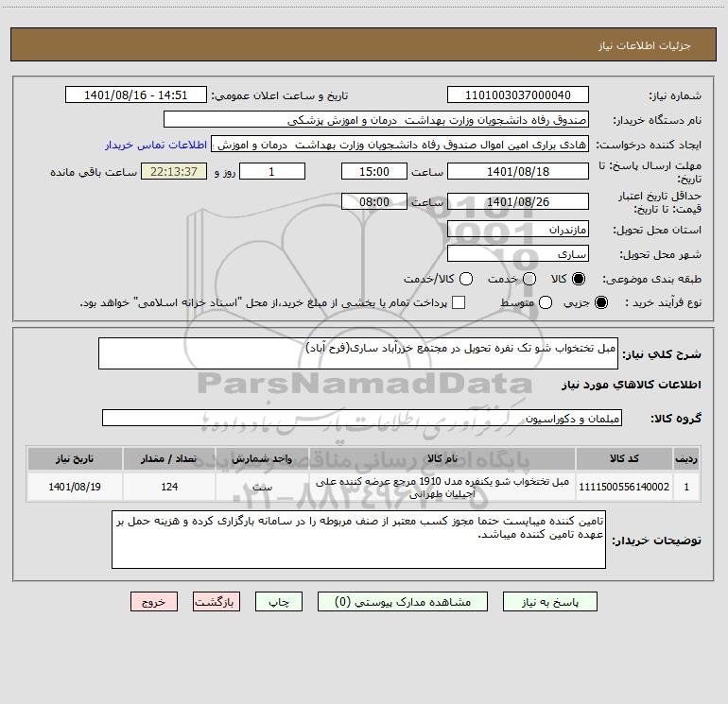728x704 pixels.
Task: Click the buyer organization name field
Action: (376, 119)
